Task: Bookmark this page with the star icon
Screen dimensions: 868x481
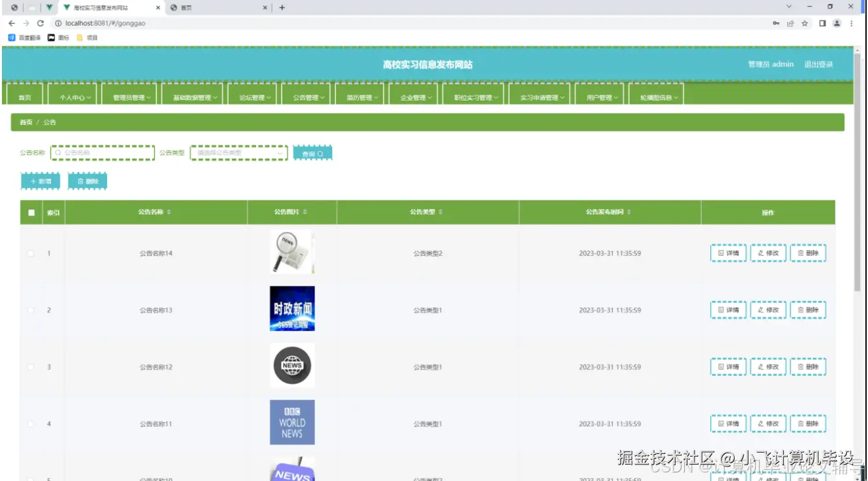Action: point(804,23)
